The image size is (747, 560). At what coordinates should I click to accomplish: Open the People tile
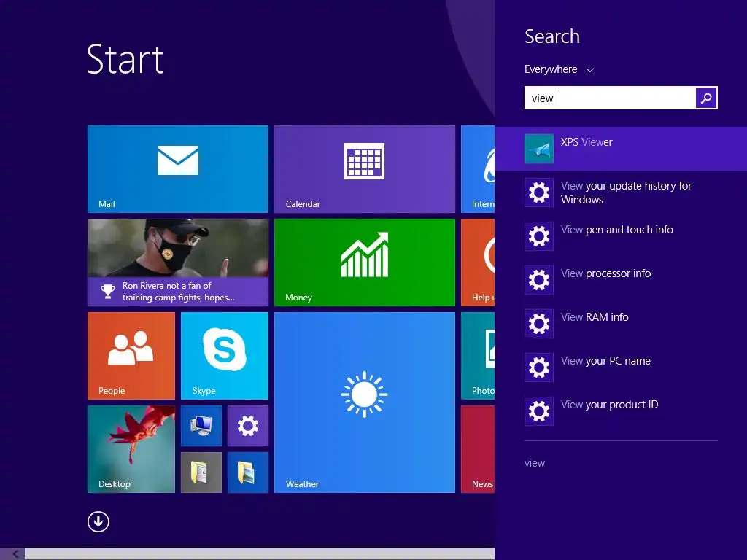coord(131,356)
